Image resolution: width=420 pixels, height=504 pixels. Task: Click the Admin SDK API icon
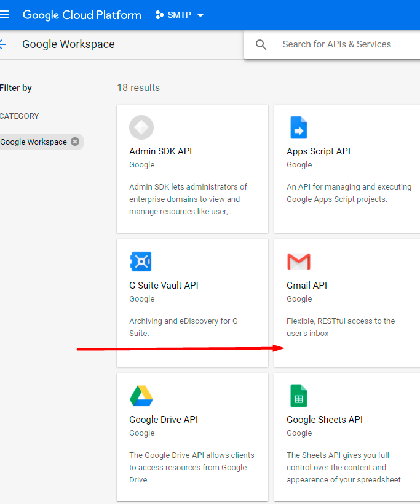click(x=141, y=127)
